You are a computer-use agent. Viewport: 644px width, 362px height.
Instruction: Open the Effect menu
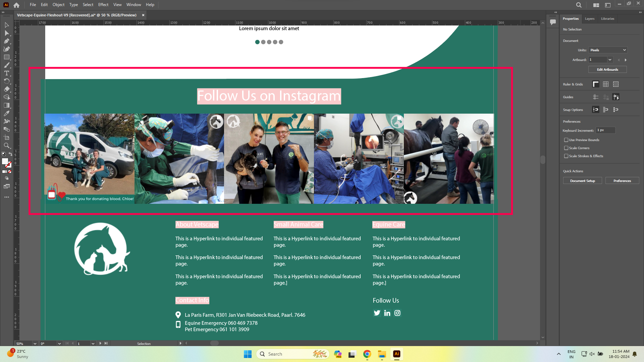pyautogui.click(x=103, y=5)
